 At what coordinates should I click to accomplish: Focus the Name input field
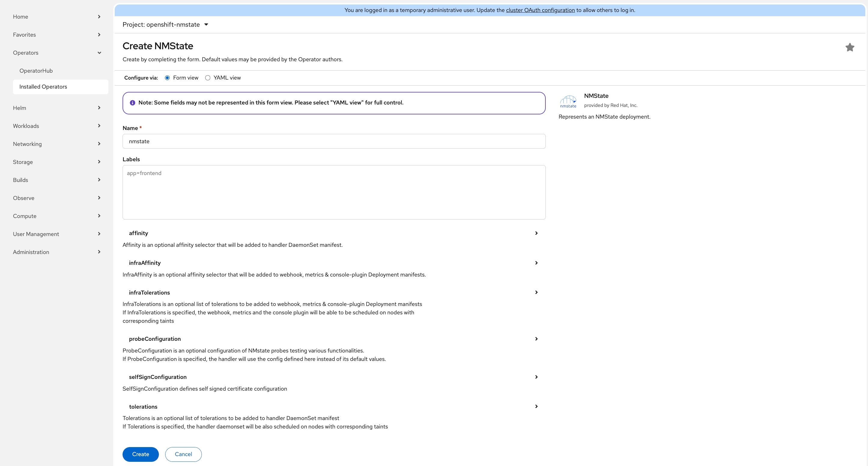coord(334,141)
